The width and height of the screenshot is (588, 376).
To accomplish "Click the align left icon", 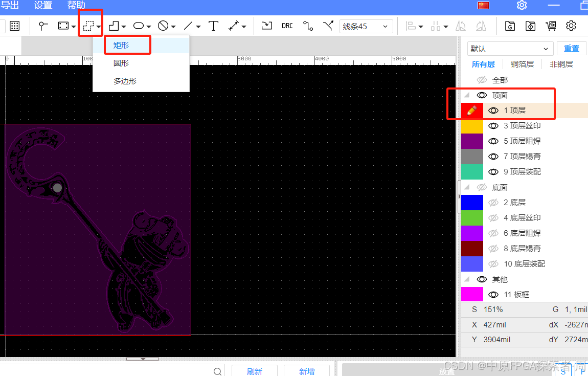I will [411, 26].
